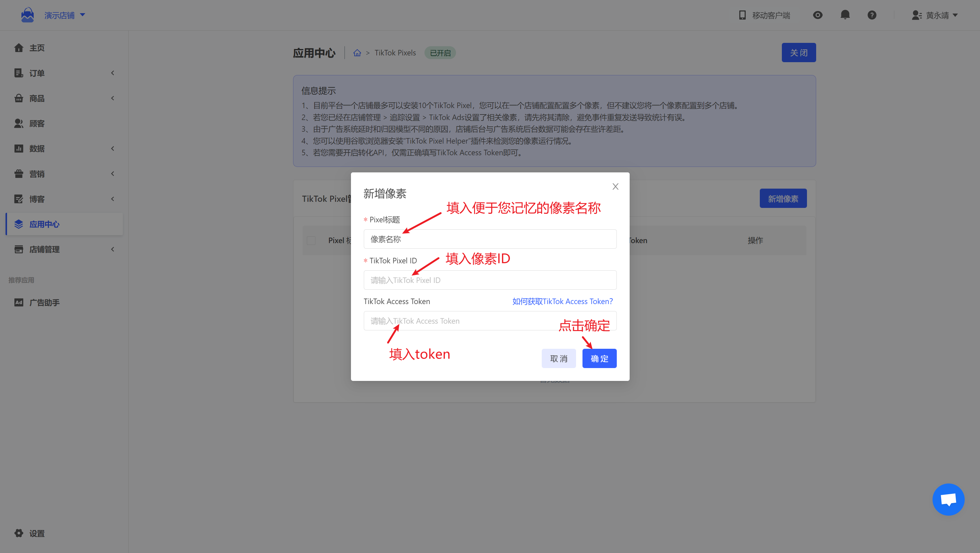This screenshot has width=980, height=553.
Task: Focus the TikTok Access Token input field
Action: (x=490, y=321)
